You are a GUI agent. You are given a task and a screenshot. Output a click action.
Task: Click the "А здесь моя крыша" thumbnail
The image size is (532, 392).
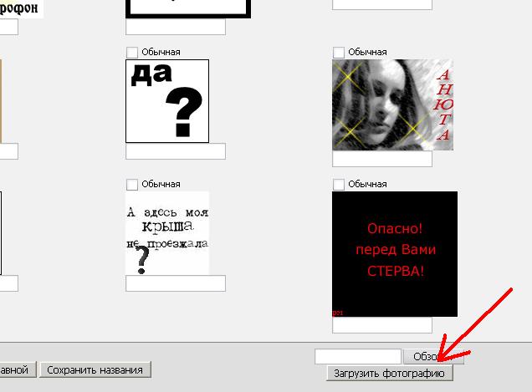pyautogui.click(x=167, y=233)
